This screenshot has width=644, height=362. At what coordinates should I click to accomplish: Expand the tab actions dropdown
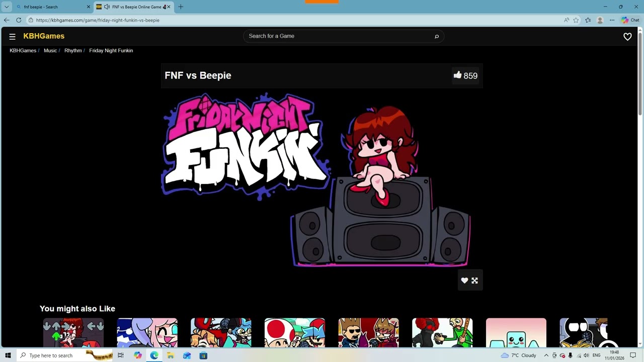(7, 7)
